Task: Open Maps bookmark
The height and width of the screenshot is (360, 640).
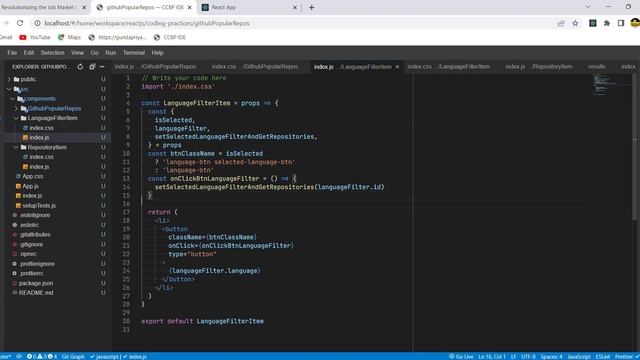Action: coord(69,37)
